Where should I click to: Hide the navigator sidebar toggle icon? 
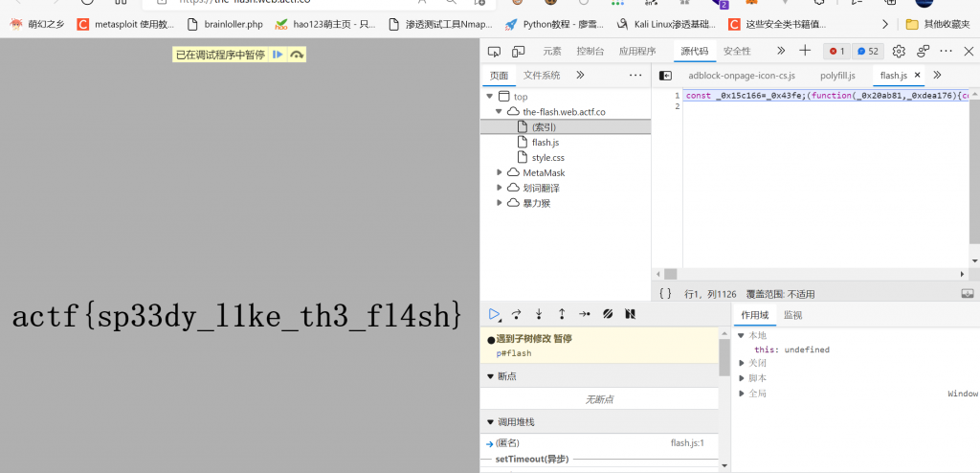665,76
